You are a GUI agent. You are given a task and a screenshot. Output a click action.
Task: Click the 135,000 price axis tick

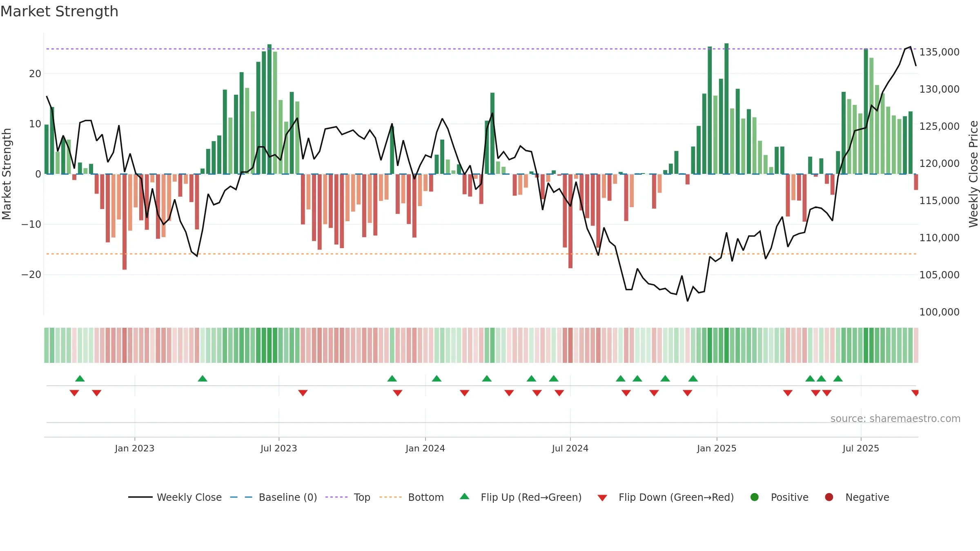click(x=939, y=52)
